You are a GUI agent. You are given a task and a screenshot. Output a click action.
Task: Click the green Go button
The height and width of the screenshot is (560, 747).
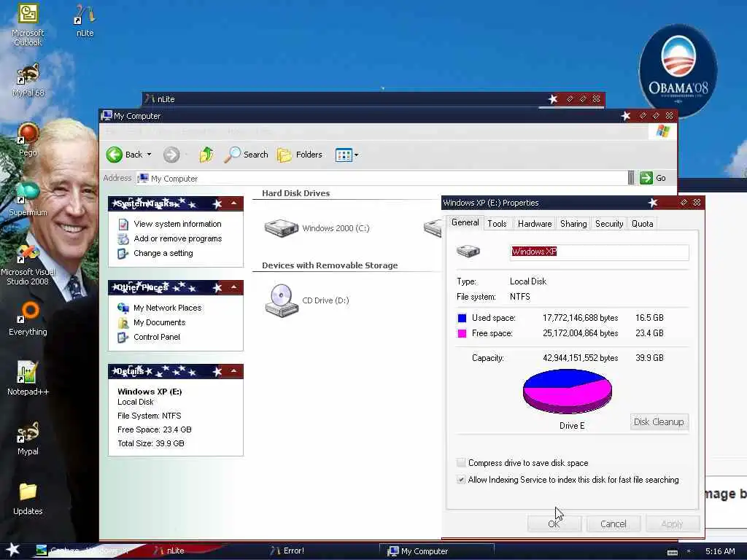pos(653,178)
